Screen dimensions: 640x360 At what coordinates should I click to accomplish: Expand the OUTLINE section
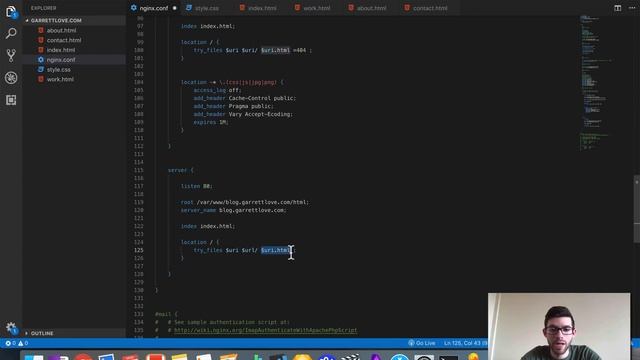42,333
